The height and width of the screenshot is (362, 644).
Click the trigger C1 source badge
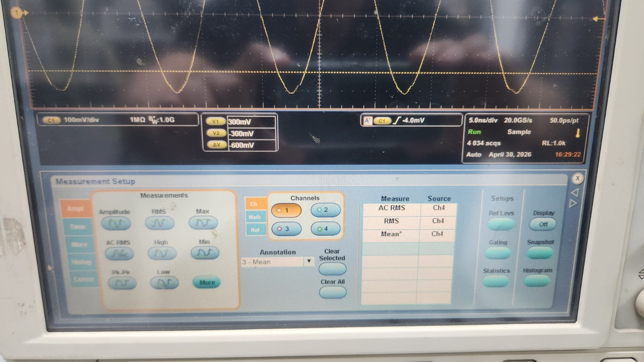tap(382, 120)
